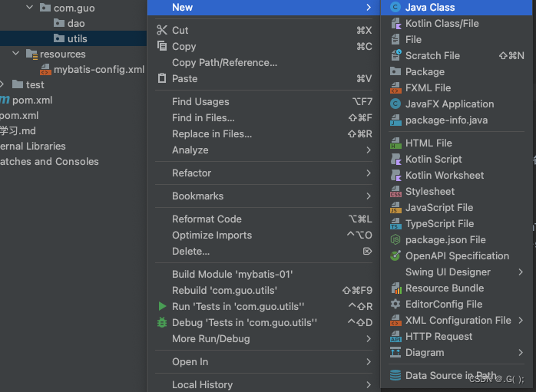This screenshot has height=392, width=536.
Task: Choose Build Module 'mybatis-01'
Action: click(263, 274)
